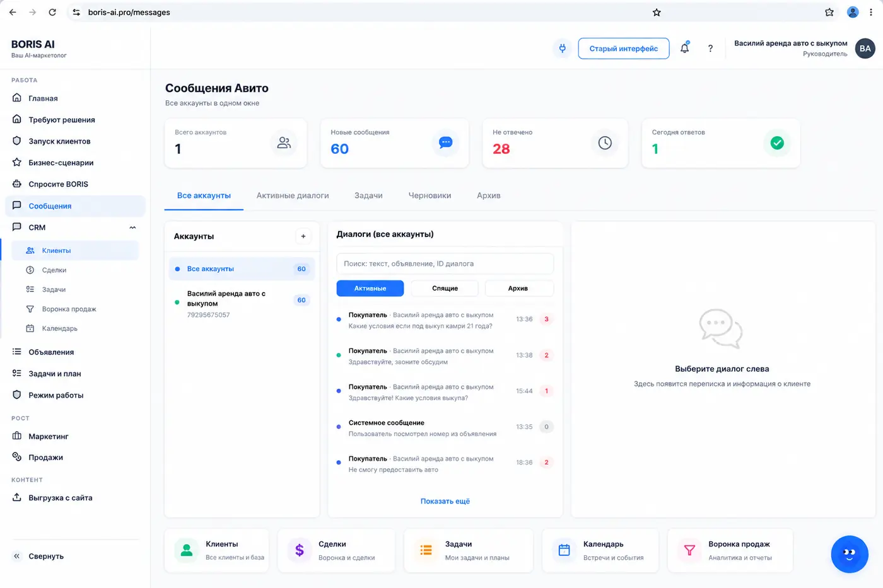883x588 pixels.
Task: Click Старый интерфейс button
Action: click(624, 49)
